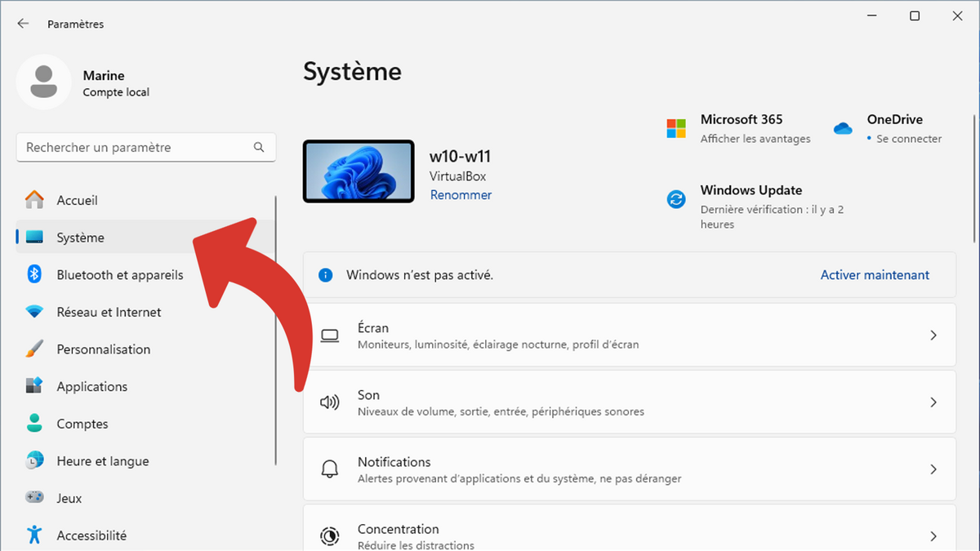
Task: Click the Compte local text under Marine
Action: click(116, 92)
